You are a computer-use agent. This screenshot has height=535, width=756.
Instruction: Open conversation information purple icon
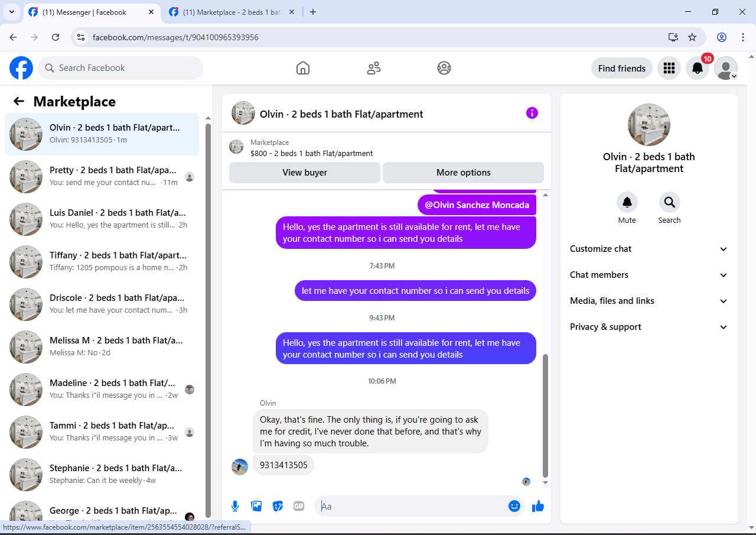[532, 113]
